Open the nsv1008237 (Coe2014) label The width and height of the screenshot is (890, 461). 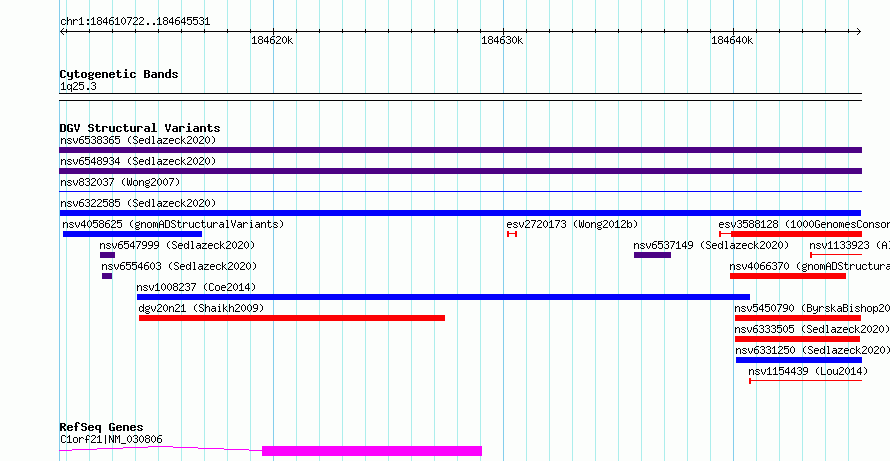[196, 287]
